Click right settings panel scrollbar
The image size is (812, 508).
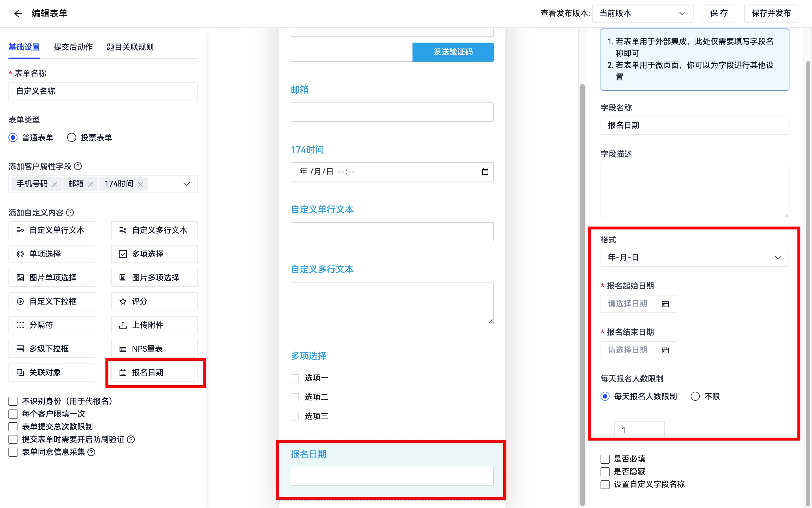[x=808, y=284]
